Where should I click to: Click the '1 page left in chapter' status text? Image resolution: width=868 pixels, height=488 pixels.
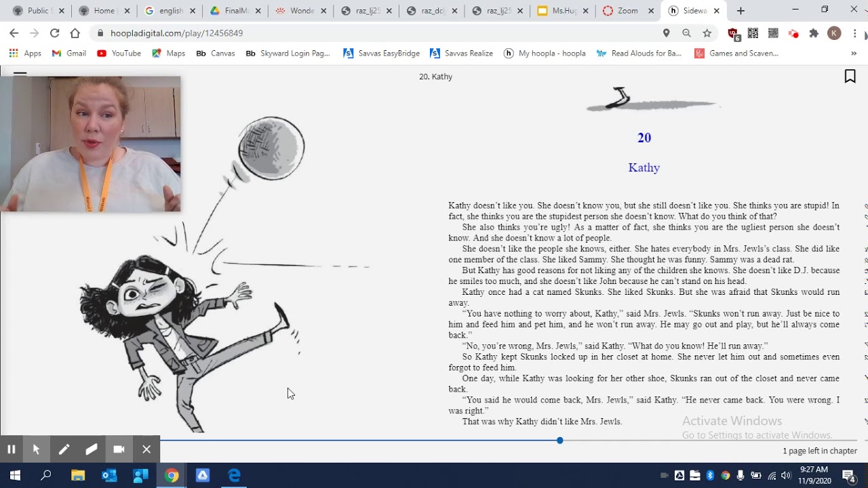820,451
